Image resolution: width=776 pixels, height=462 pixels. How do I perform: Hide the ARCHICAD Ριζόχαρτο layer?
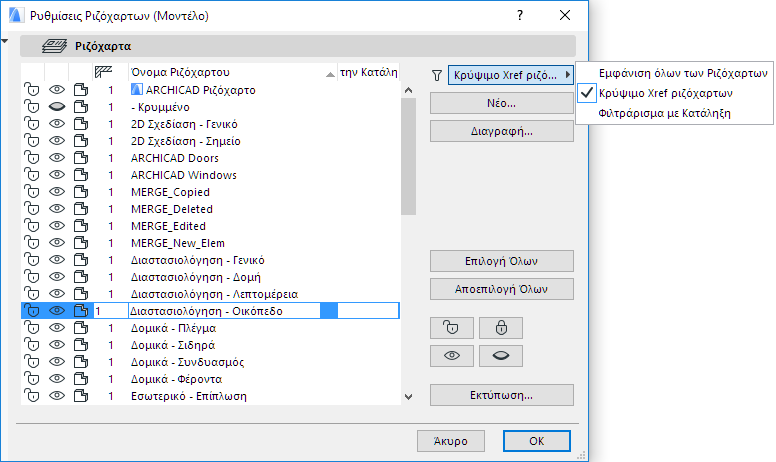click(57, 90)
